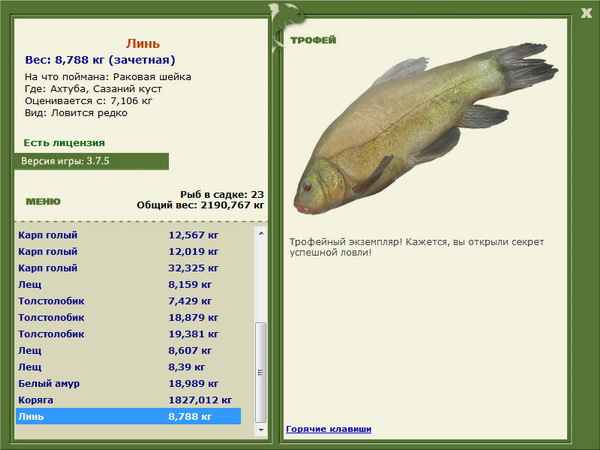Select Толстолобик 19,381 кг row
Viewport: 600px width, 450px height.
pyautogui.click(x=129, y=334)
